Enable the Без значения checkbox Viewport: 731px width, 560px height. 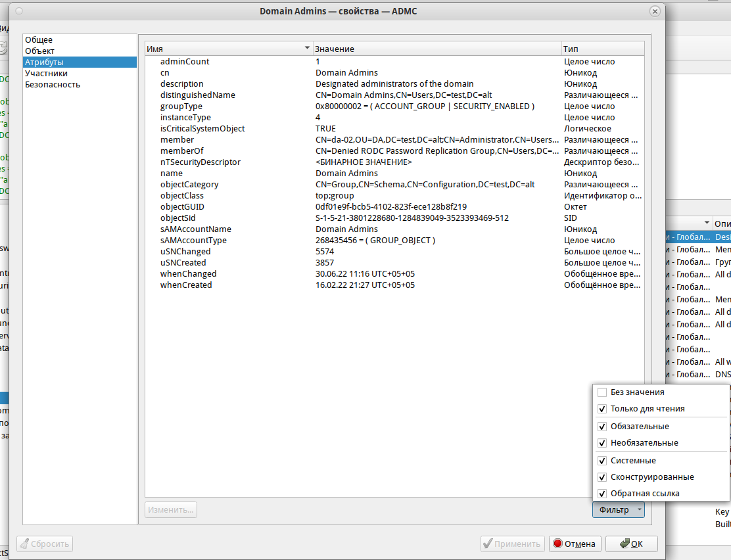tap(602, 392)
